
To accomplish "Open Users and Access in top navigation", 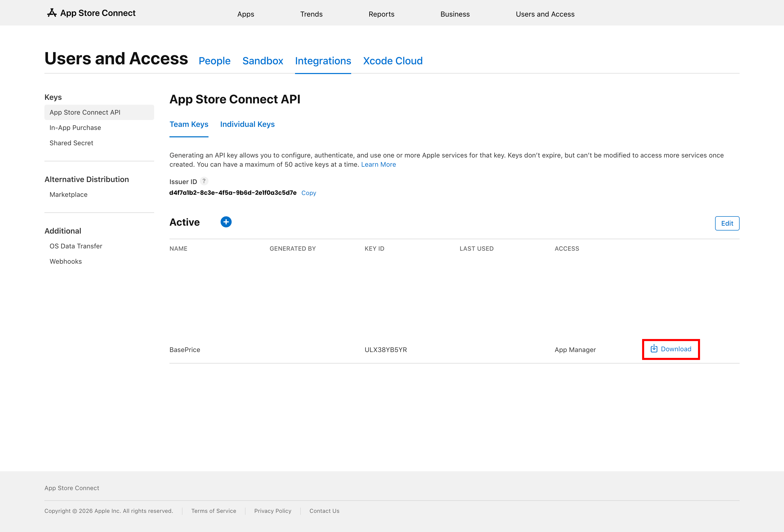I will click(545, 14).
